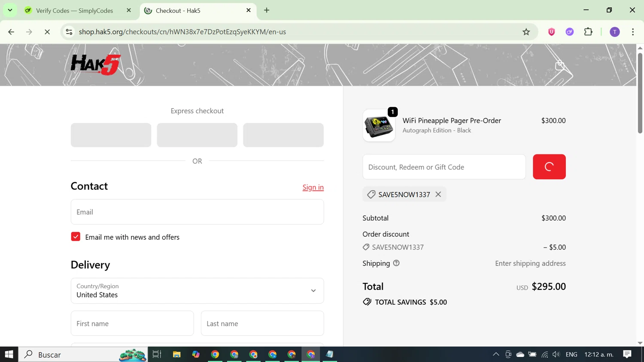Switch ENG input language

click(x=571, y=354)
